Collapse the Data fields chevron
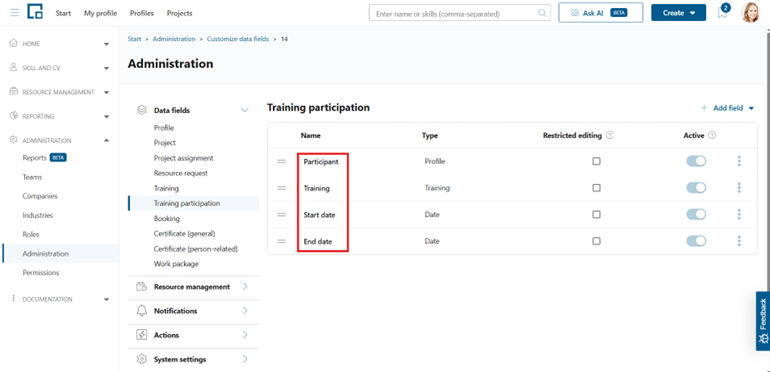Viewport: 770px width, 372px height. pyautogui.click(x=245, y=110)
